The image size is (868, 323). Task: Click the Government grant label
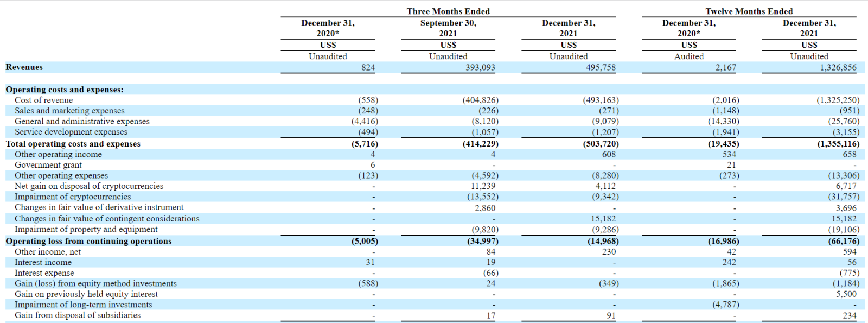[48, 165]
